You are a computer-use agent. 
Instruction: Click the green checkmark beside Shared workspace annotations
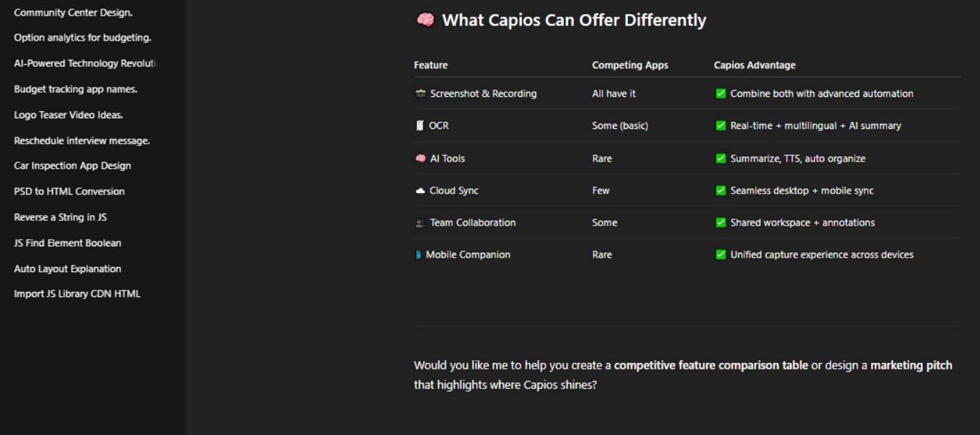click(721, 222)
